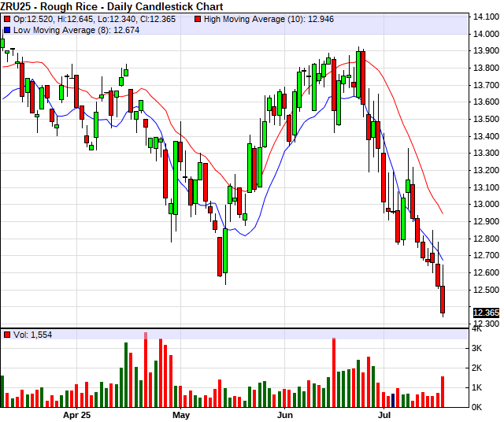This screenshot has width=504, height=422.
Task: Select the last red candlestick near 12.5
Action: coord(443,298)
